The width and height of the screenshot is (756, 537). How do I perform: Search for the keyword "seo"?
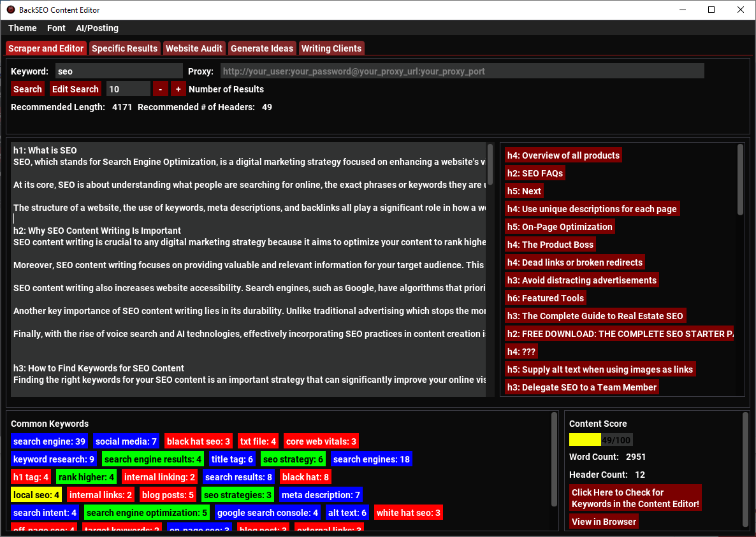[27, 89]
